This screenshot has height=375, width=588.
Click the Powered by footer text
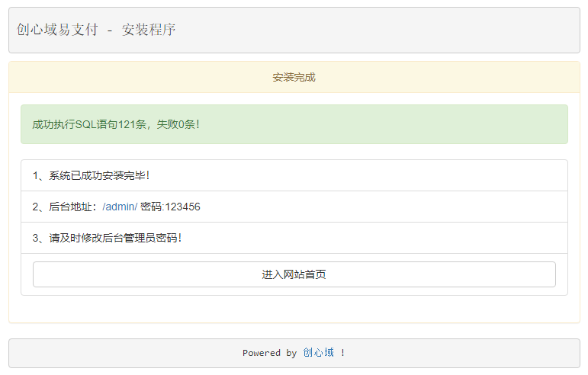(269, 353)
